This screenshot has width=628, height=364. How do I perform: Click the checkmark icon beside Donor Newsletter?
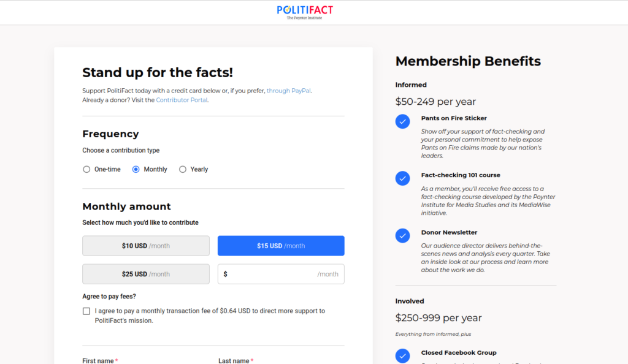click(x=403, y=235)
